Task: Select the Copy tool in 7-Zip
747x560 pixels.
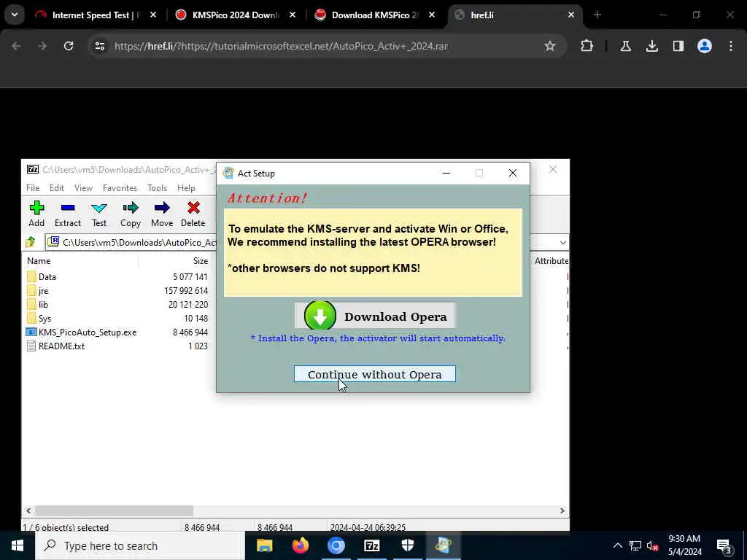Action: 130,214
